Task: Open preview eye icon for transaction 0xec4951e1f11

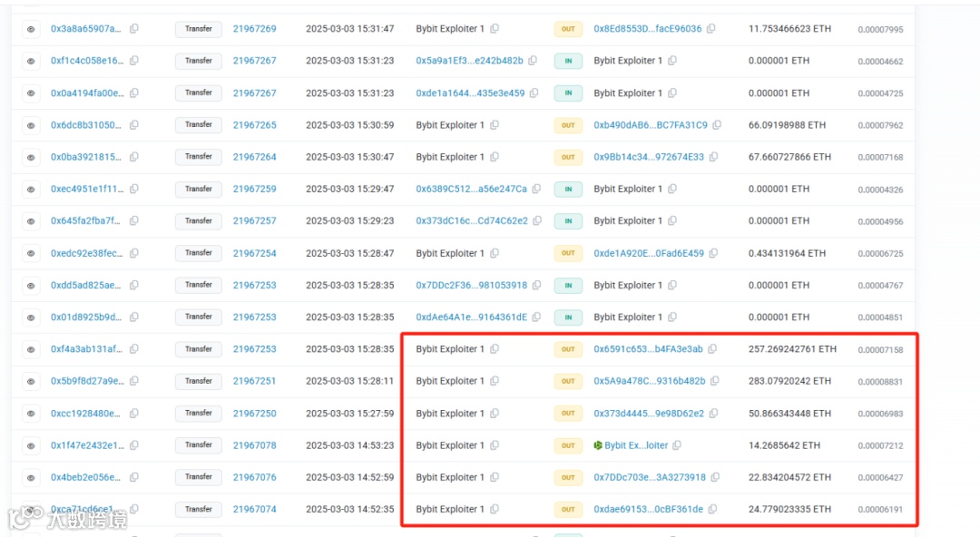Action: 31,189
